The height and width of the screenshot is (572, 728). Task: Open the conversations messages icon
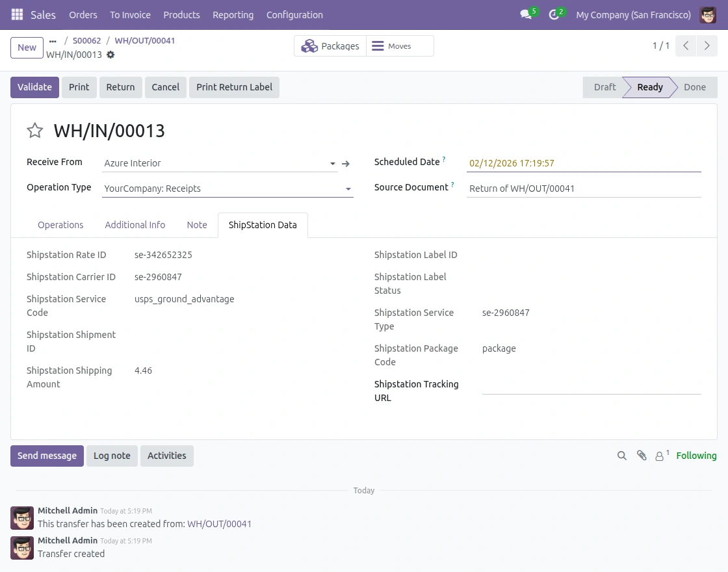[525, 14]
